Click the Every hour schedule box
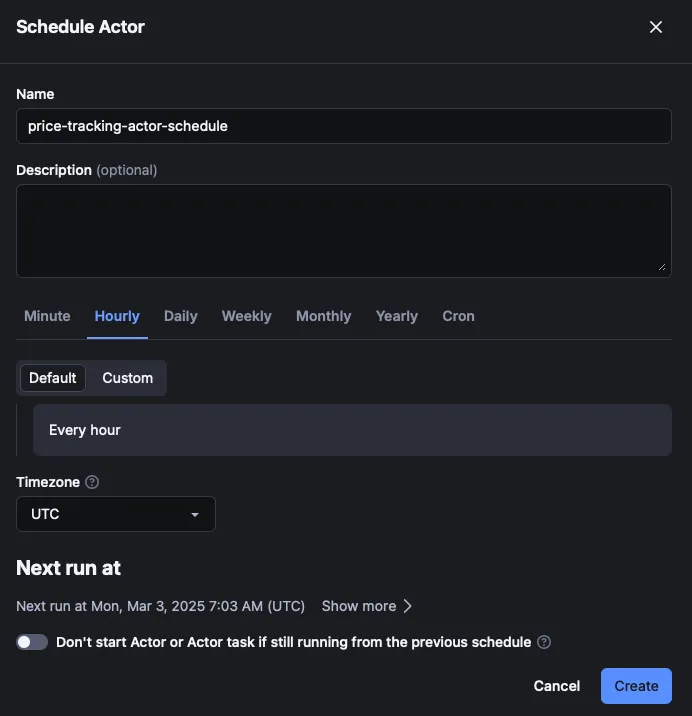This screenshot has height=716, width=692. click(x=352, y=430)
